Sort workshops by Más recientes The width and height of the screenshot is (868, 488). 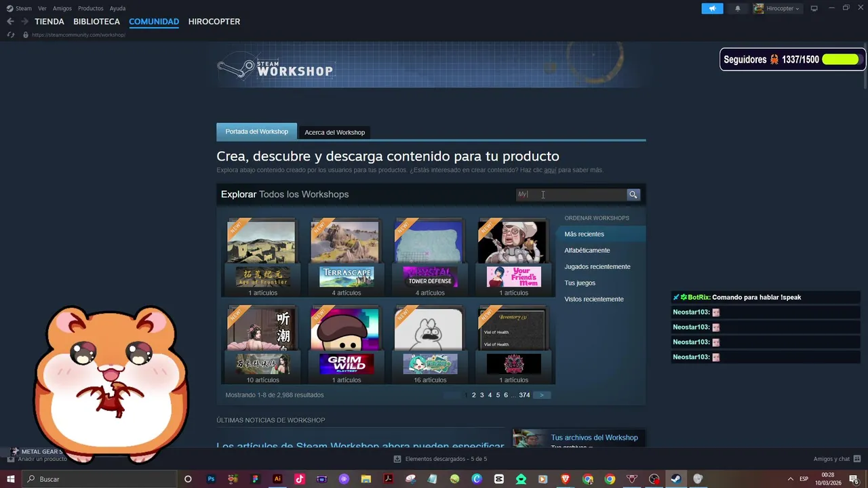tap(600, 234)
